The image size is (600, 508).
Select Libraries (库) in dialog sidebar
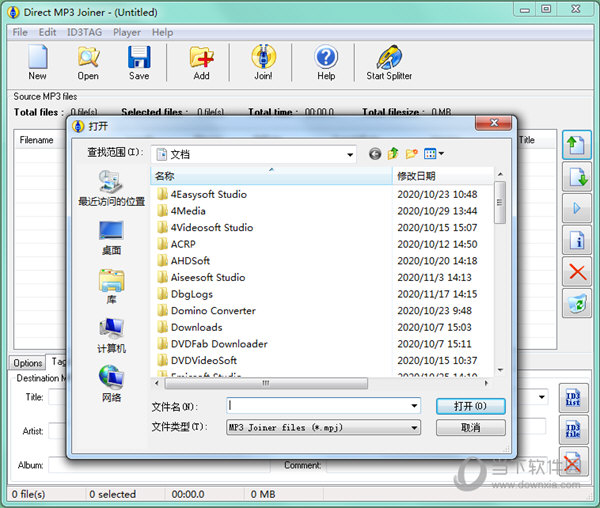pyautogui.click(x=111, y=287)
